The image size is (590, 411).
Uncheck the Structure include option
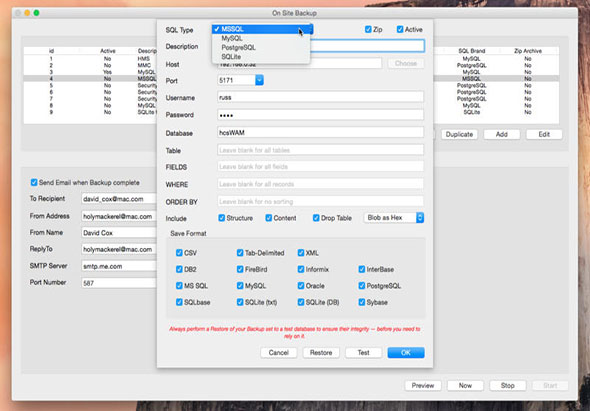[222, 218]
